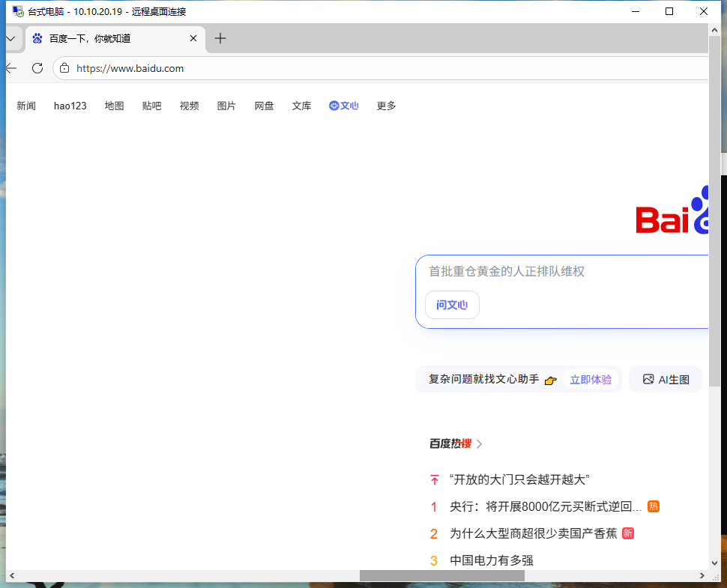Open the 为什么大型商超很少卖国产香蕉 topic
The image size is (727, 588).
coord(533,534)
